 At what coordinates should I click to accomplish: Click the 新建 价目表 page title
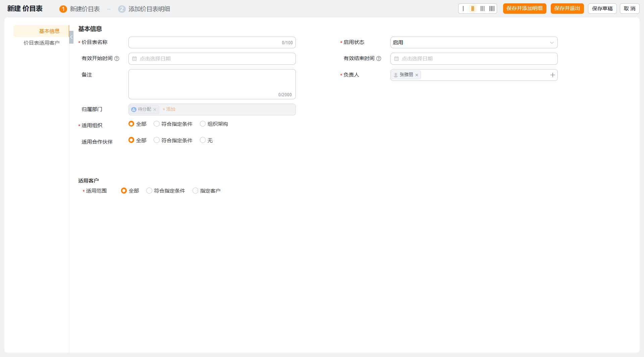(x=25, y=9)
